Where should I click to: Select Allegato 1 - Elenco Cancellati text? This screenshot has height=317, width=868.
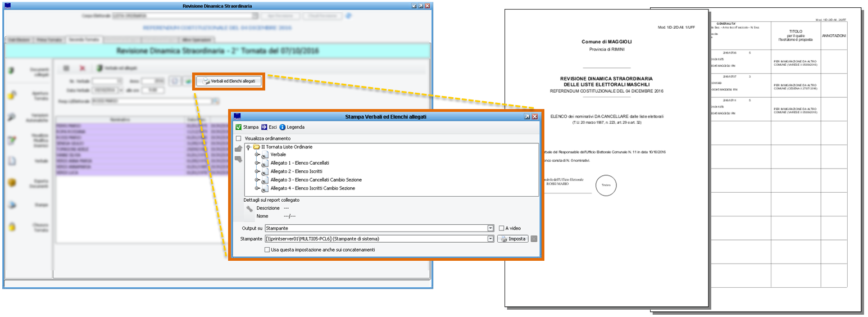300,163
